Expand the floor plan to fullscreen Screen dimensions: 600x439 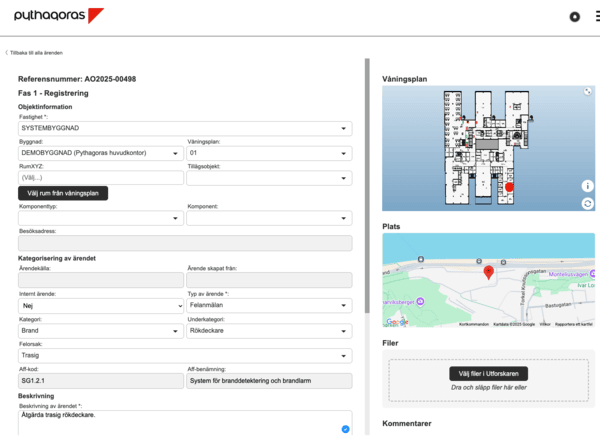click(x=587, y=91)
